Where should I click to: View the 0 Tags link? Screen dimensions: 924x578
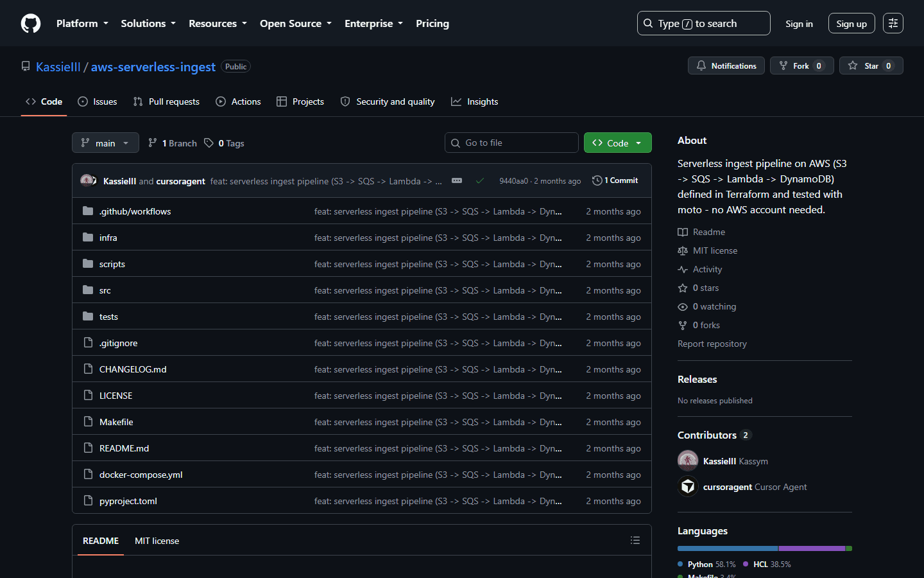tap(225, 143)
